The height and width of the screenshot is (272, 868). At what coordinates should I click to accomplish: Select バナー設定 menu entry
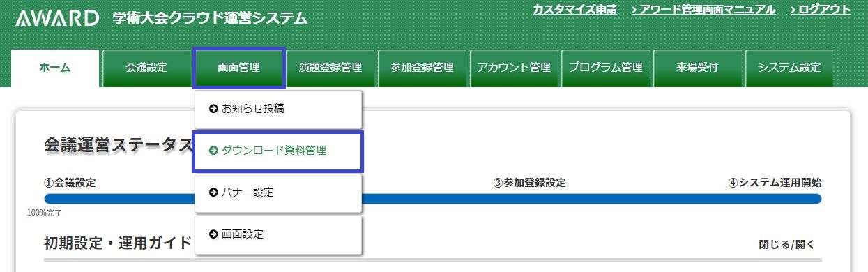[278, 193]
